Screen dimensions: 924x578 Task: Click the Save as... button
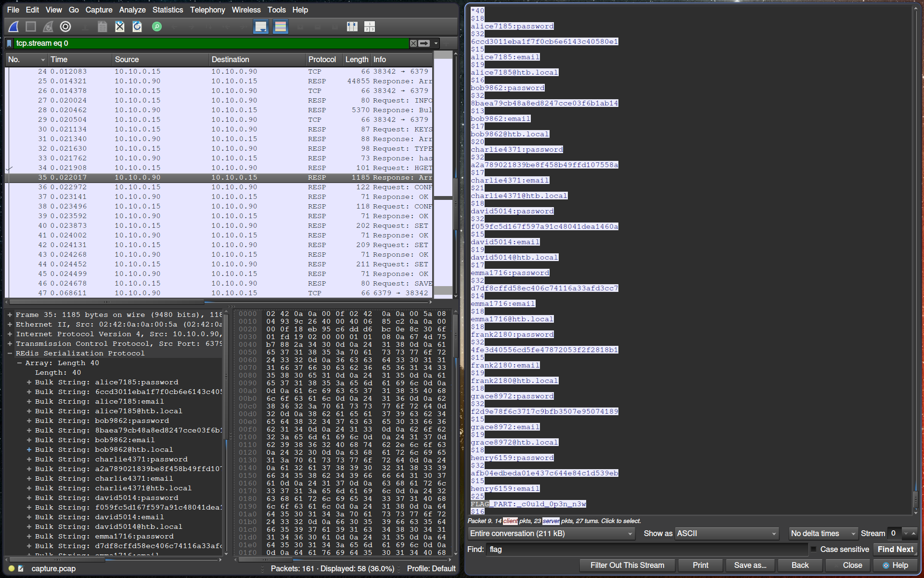(x=750, y=565)
